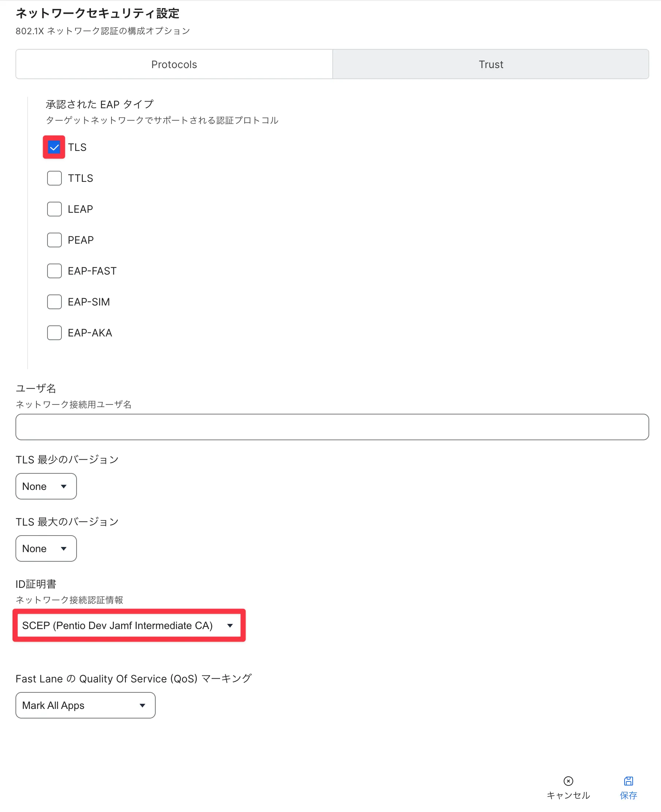
Task: Check the PEAP option
Action: pos(54,240)
